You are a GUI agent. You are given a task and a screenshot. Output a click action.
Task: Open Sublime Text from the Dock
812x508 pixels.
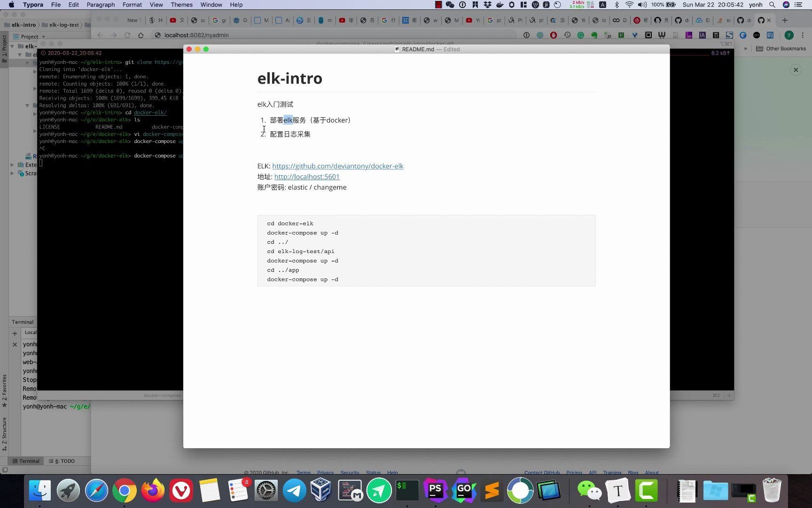pos(492,491)
